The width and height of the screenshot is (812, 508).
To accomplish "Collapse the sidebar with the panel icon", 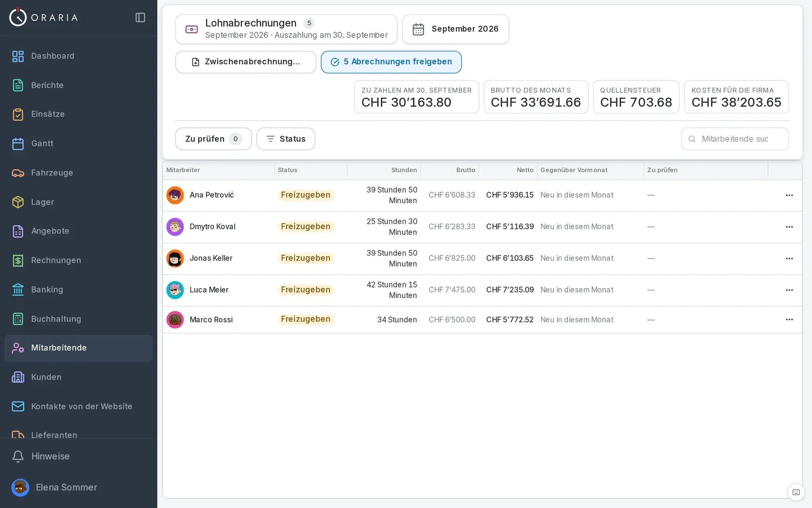I will pos(140,17).
